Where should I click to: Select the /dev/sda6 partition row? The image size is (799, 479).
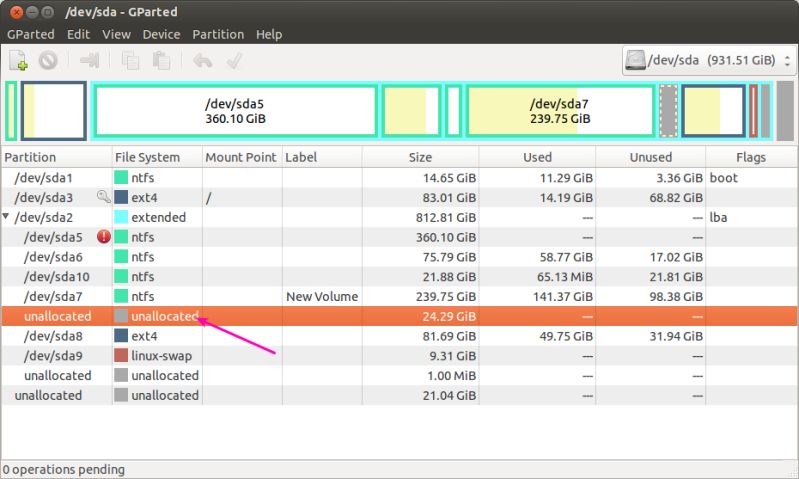tap(400, 257)
